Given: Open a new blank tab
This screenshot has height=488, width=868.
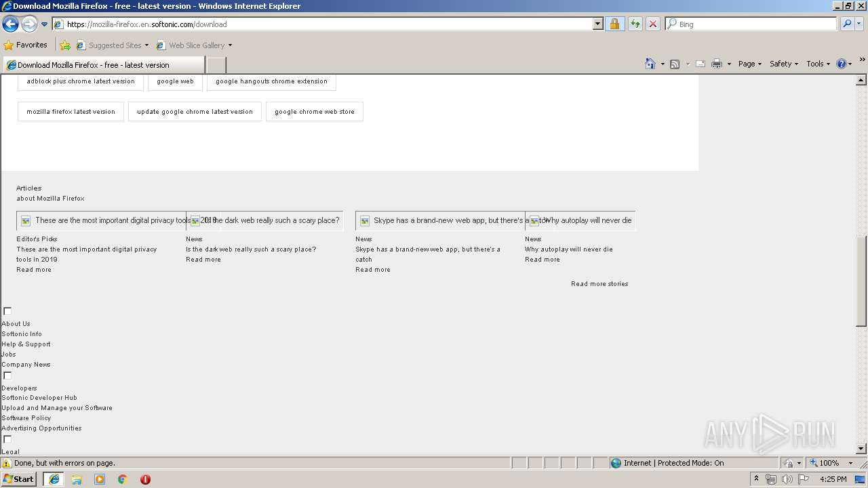Looking at the screenshot, I should (x=216, y=65).
